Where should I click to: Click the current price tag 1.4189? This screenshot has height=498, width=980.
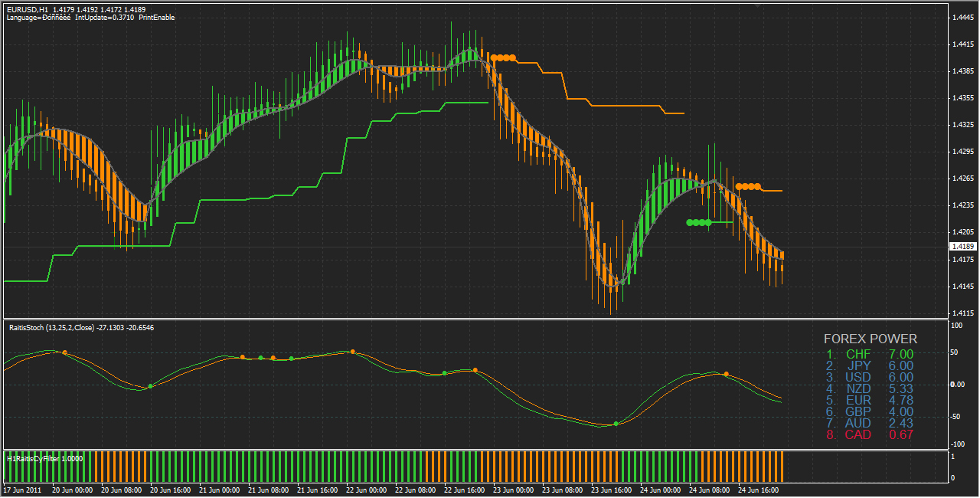962,247
